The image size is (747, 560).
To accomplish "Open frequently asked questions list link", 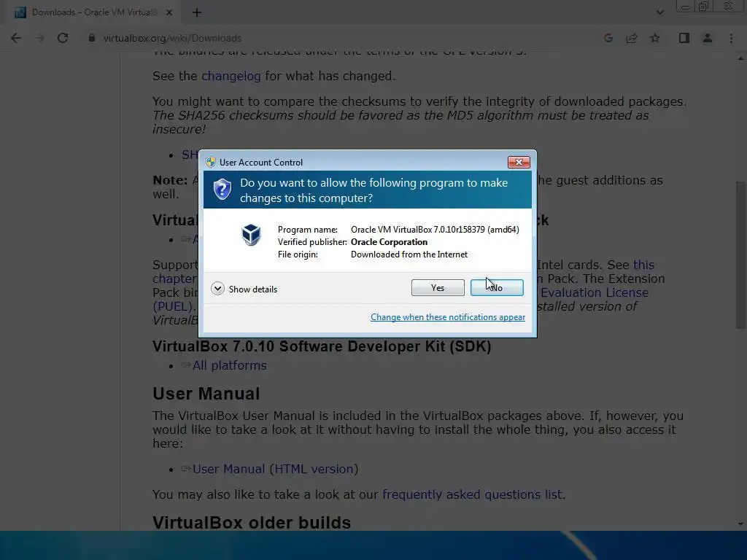I will click(x=472, y=494).
